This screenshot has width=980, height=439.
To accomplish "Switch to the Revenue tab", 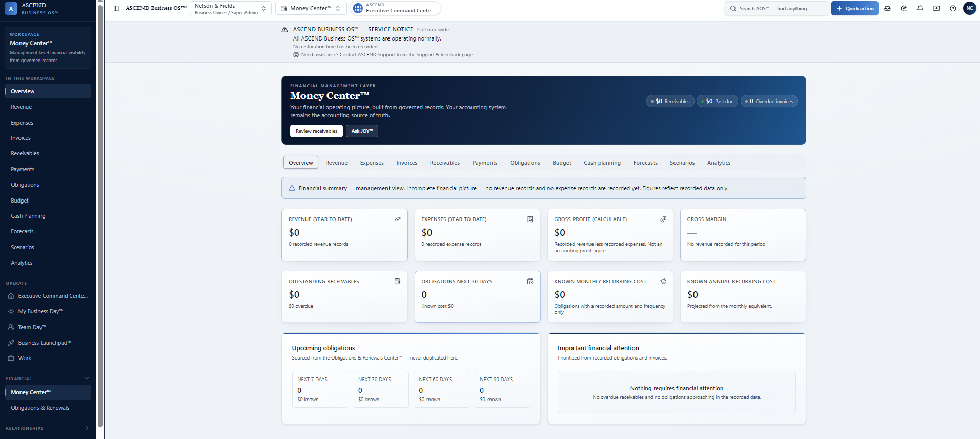I will 336,163.
